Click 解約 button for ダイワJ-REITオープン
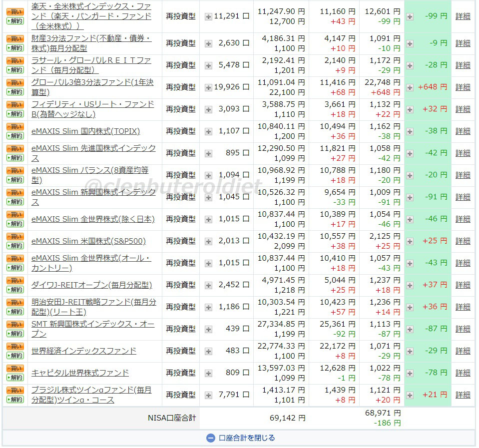 [x=15, y=290]
